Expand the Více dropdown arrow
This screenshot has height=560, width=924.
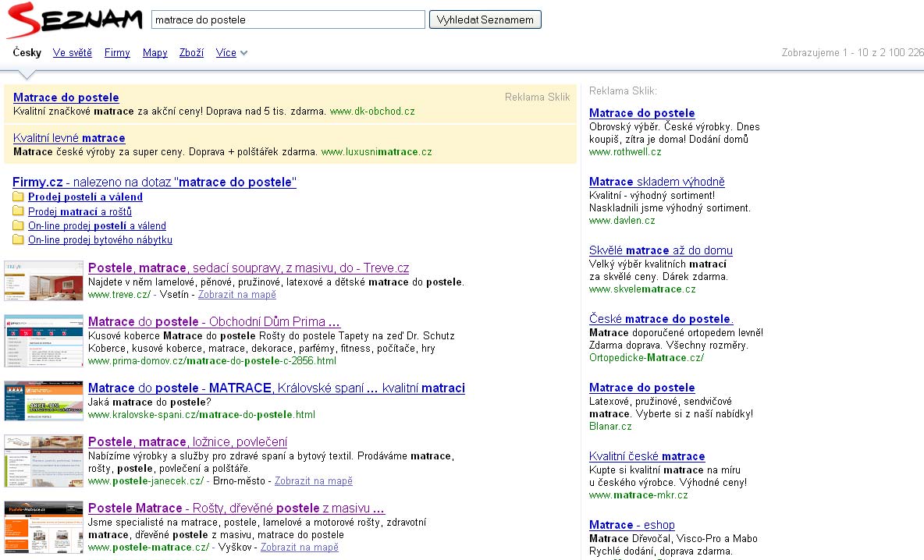point(244,53)
